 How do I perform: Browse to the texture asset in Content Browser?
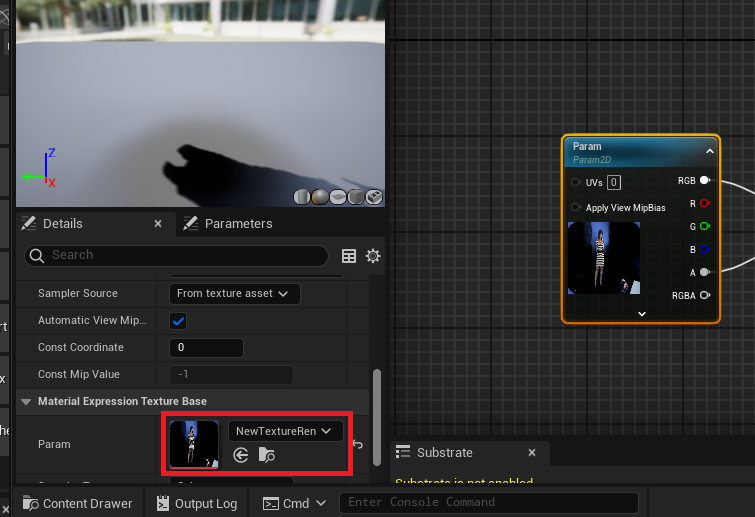click(267, 455)
